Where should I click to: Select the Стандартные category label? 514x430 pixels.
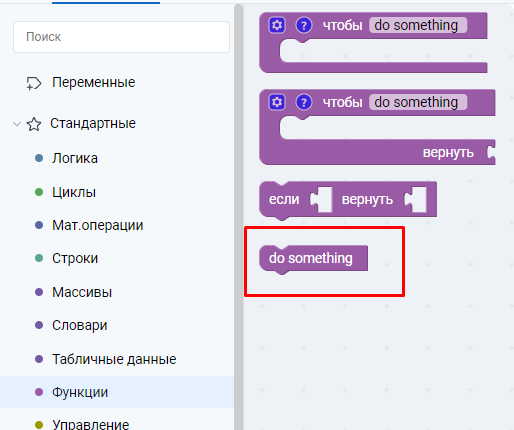(x=93, y=123)
